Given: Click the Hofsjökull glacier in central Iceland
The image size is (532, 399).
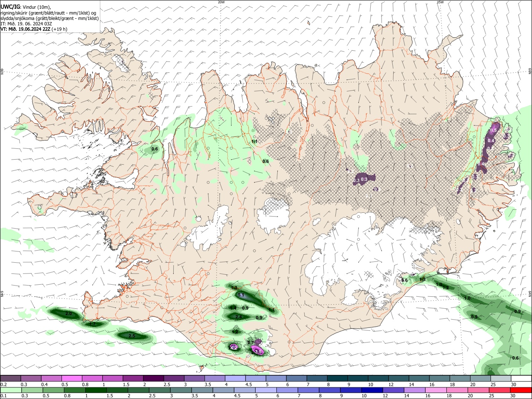Looking at the screenshot, I should coord(273,215).
